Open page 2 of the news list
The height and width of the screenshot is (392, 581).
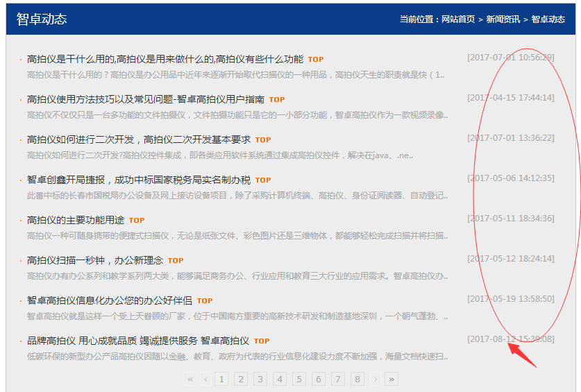point(241,379)
